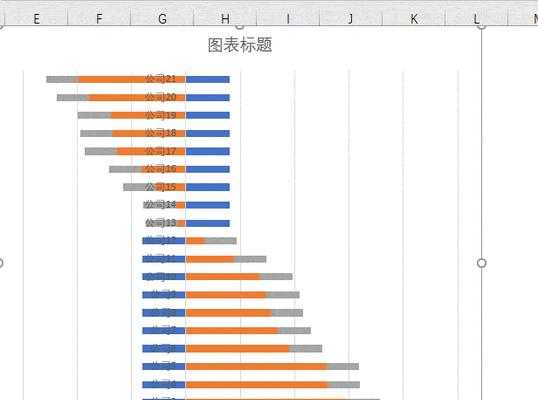Select the gray bar segment for 公司19
This screenshot has height=400, width=538.
[94, 115]
